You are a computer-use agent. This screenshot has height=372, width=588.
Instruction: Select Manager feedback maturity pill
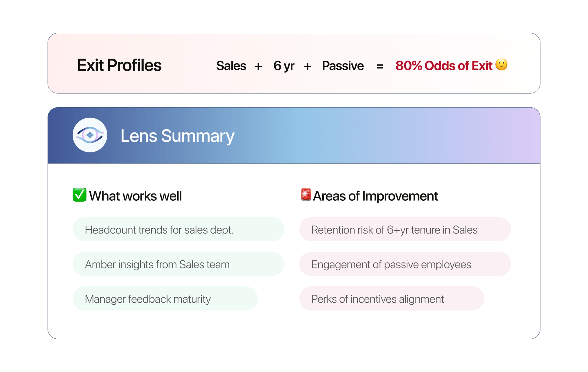pos(165,299)
